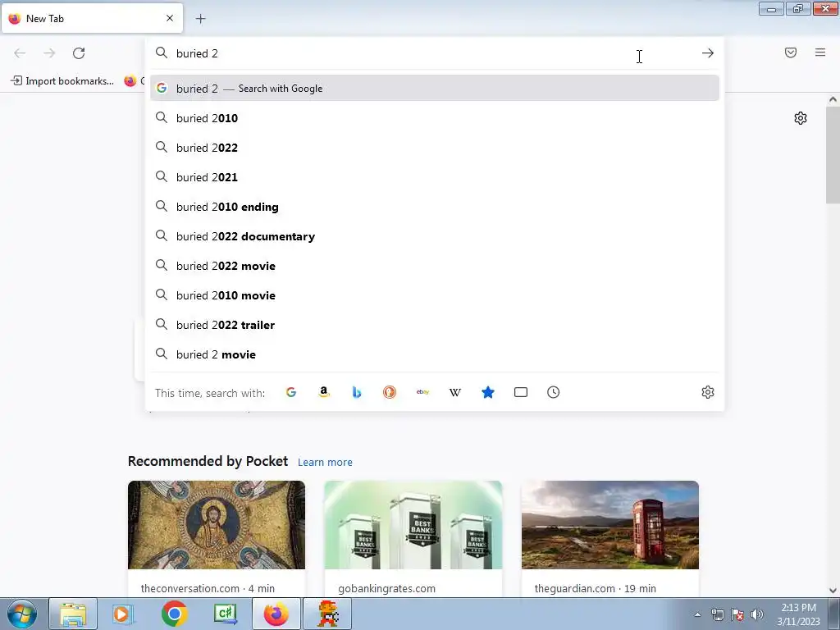The height and width of the screenshot is (630, 840).
Task: Open Mario game taskbar icon
Action: (x=327, y=614)
